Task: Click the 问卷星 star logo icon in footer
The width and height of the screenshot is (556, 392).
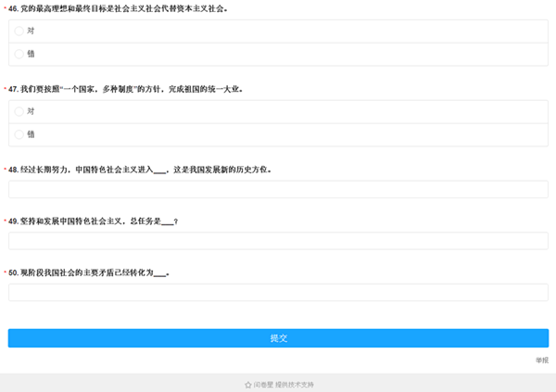Action: (247, 384)
